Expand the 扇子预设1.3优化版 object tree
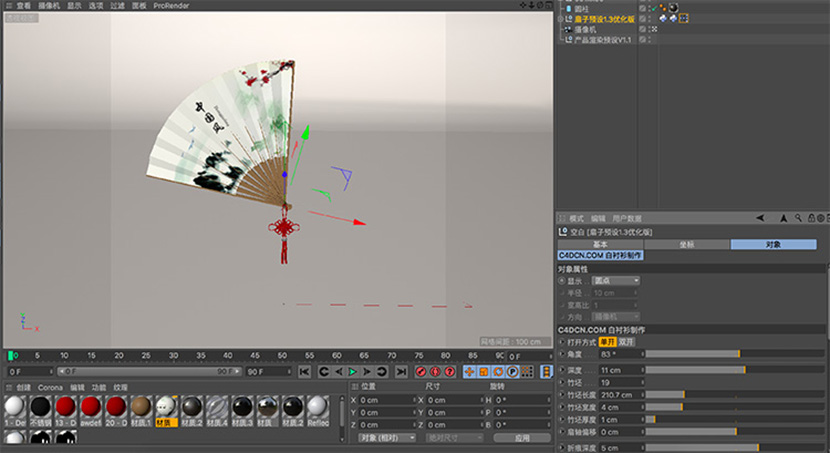 click(x=560, y=19)
